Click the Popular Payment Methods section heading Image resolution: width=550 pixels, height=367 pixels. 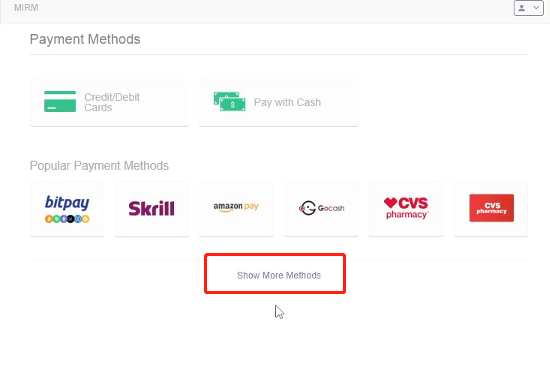coord(99,166)
